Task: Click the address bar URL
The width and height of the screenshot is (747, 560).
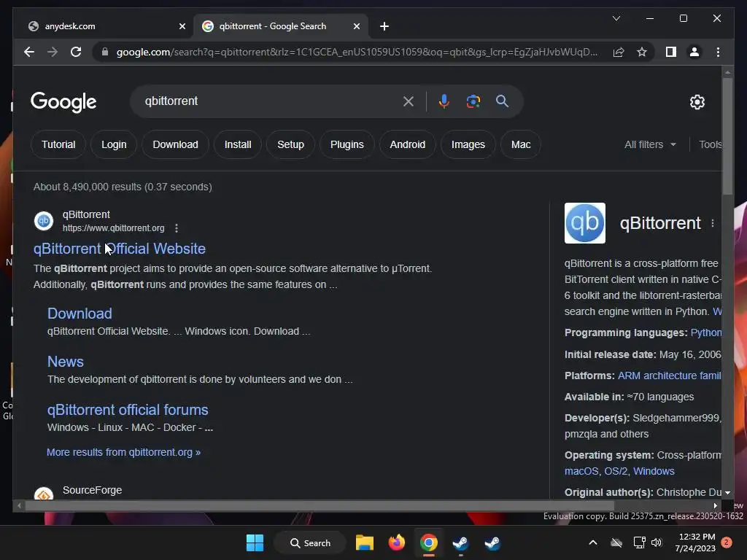Action: coord(357,52)
